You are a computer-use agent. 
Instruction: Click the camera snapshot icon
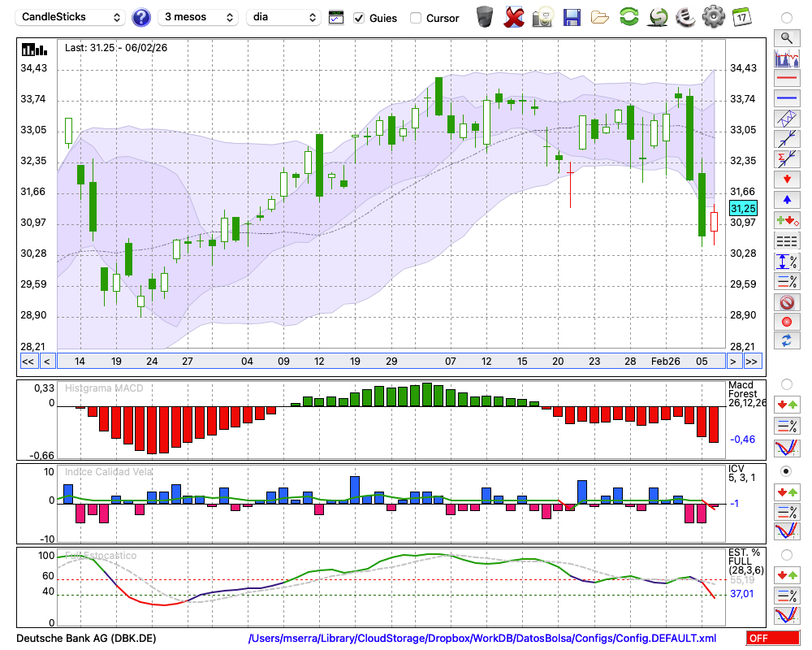point(542,17)
